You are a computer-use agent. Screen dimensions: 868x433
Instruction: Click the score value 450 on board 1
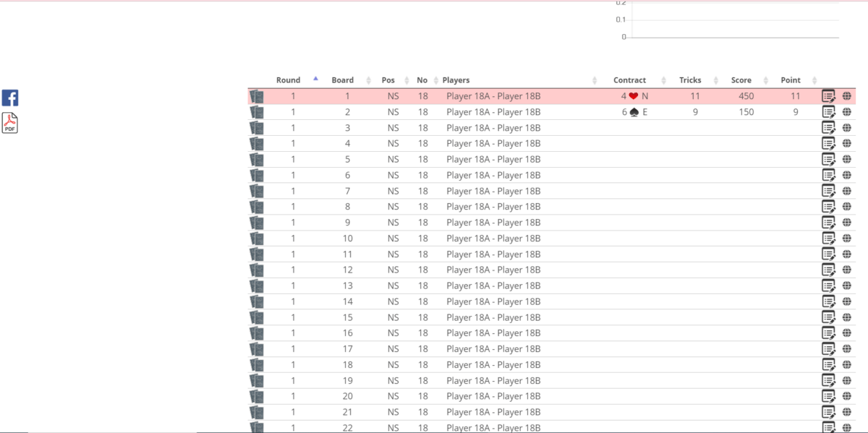point(746,96)
